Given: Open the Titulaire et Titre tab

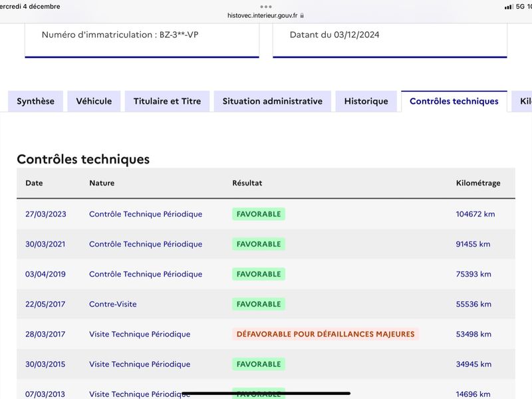Looking at the screenshot, I should click(168, 101).
